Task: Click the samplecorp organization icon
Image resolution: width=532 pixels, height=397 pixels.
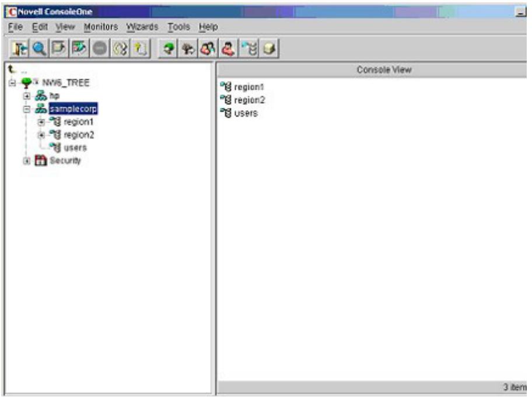Action: 41,109
